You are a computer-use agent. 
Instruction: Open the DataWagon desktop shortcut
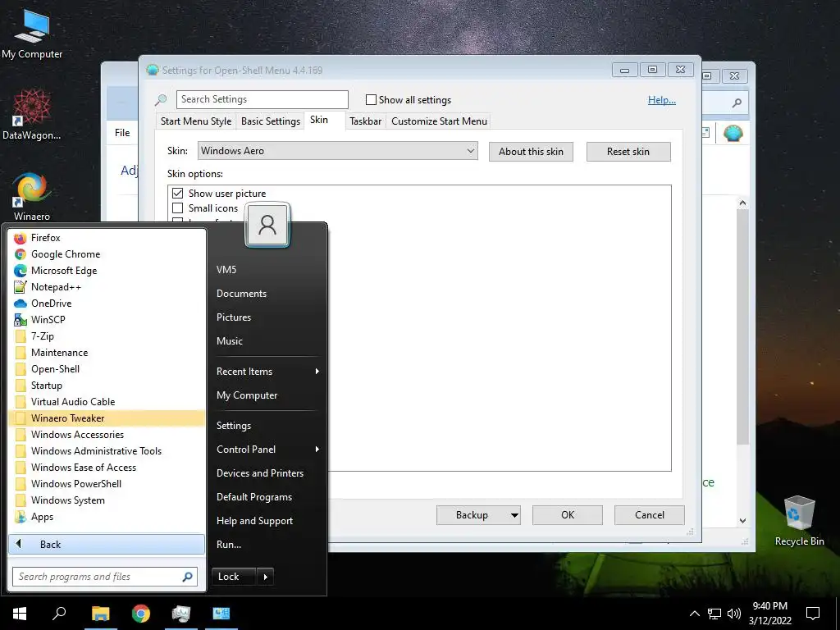coord(32,115)
